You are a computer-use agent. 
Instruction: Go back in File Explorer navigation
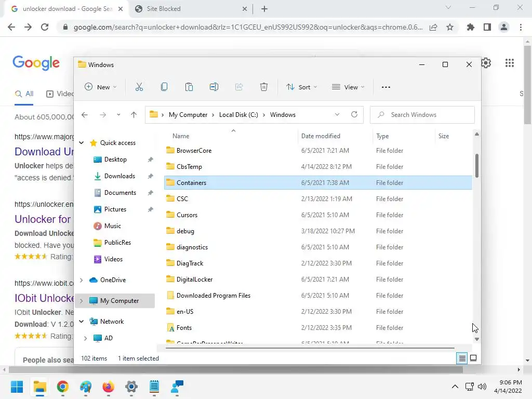point(85,115)
